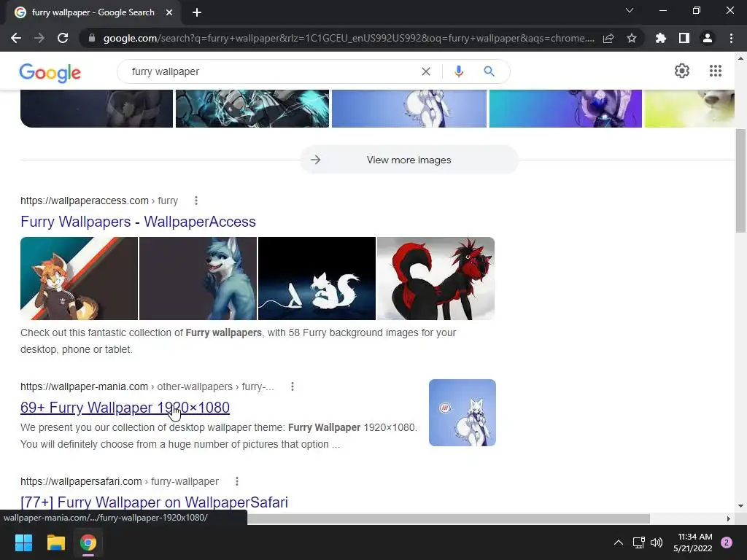Screen dimensions: 747x560
Task: Open [77+] Furry Wallpaper on WallpaperSafari link
Action: click(155, 502)
